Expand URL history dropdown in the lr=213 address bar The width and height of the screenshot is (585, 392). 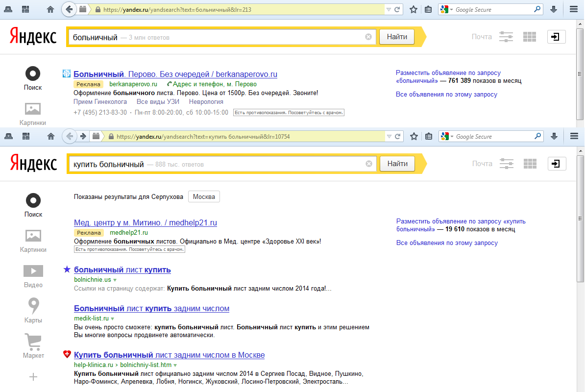coord(389,10)
